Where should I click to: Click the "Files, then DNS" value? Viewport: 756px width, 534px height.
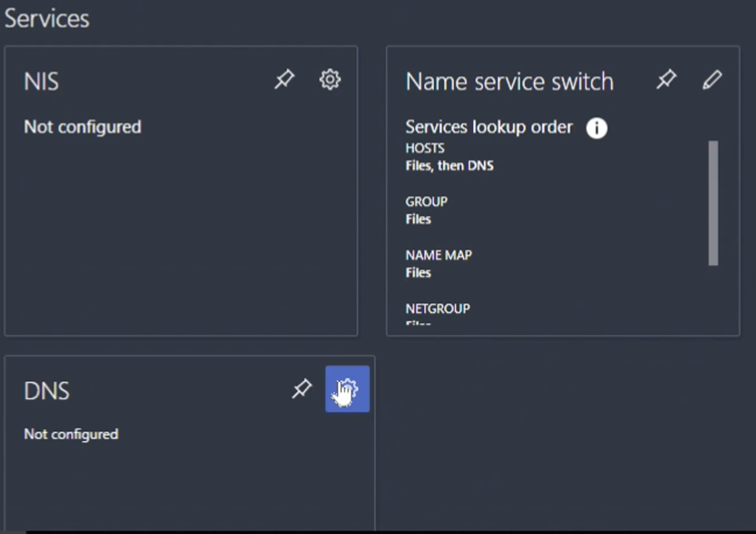click(x=449, y=165)
